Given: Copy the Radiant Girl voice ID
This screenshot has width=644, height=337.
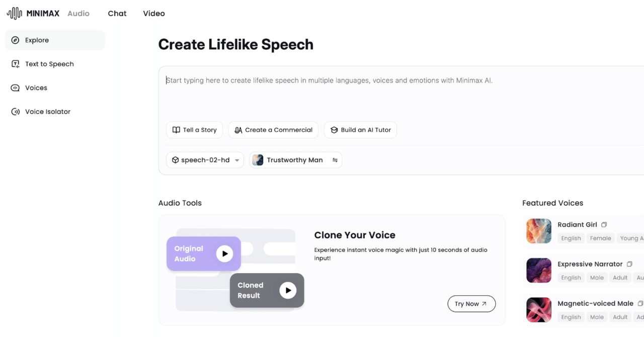Looking at the screenshot, I should 604,225.
